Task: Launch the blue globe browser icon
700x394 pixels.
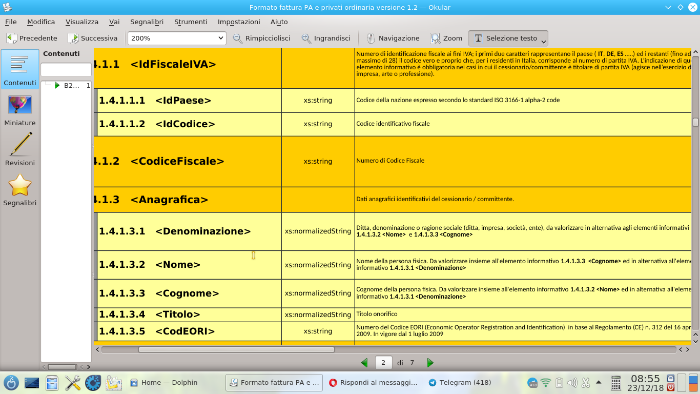Action: [x=93, y=383]
